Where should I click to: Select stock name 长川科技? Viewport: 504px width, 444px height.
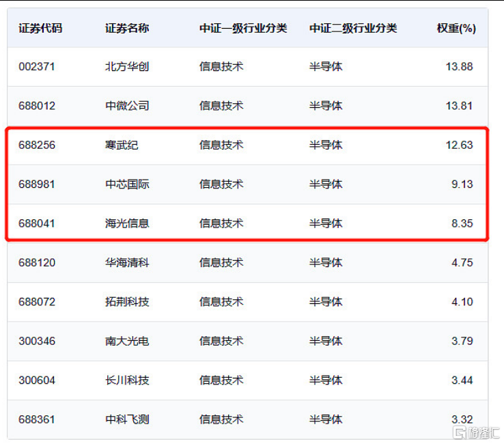pos(127,380)
